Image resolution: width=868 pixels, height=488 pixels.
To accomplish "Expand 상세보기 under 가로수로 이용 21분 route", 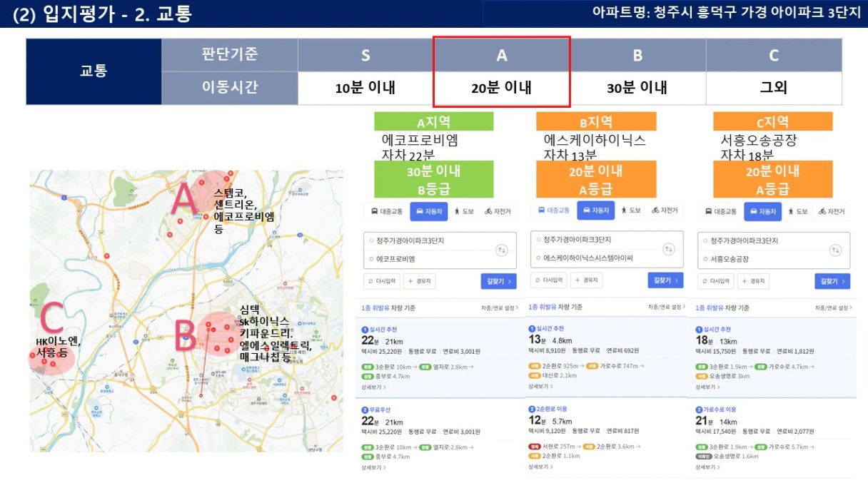I will click(707, 467).
